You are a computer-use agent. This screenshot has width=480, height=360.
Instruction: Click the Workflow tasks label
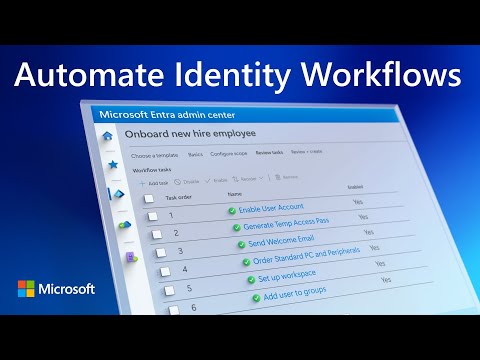(152, 170)
